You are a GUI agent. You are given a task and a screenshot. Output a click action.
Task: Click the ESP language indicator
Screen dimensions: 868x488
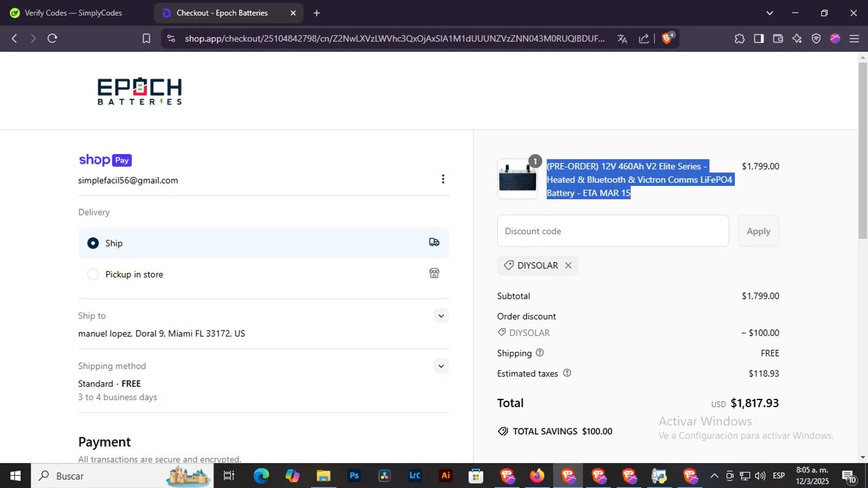pos(779,476)
